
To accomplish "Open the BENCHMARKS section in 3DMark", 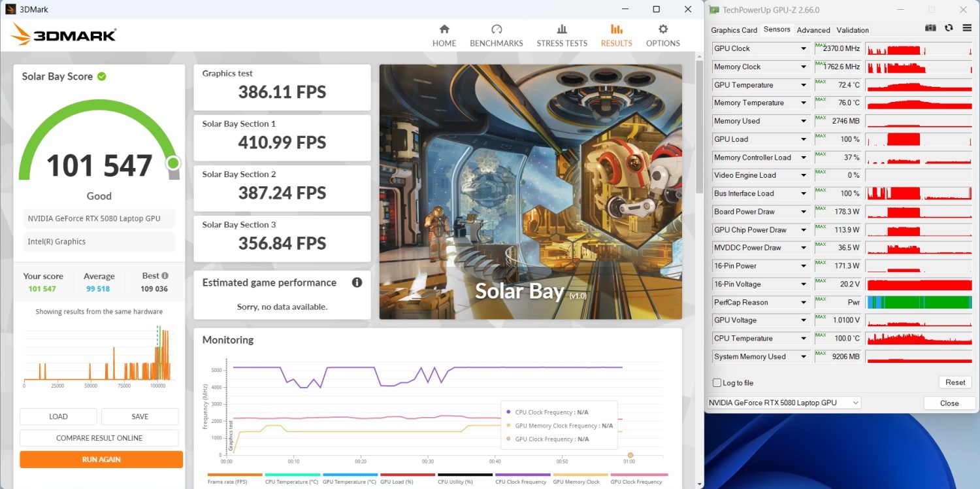I will [x=497, y=36].
